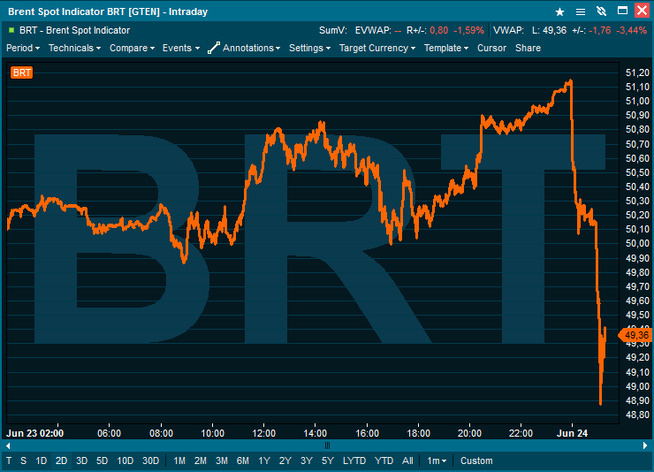This screenshot has height=472, width=654.
Task: Select the 2D time range
Action: (x=61, y=461)
